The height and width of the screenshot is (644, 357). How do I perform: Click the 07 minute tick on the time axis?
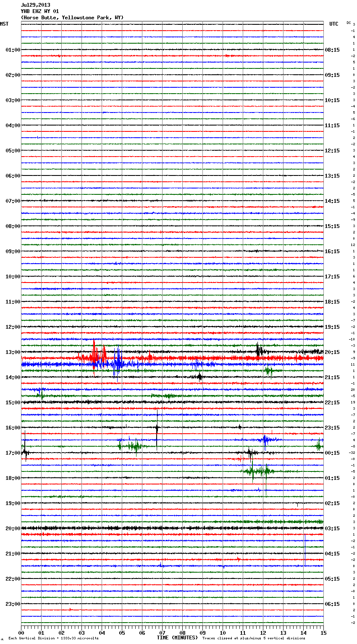pos(162,633)
